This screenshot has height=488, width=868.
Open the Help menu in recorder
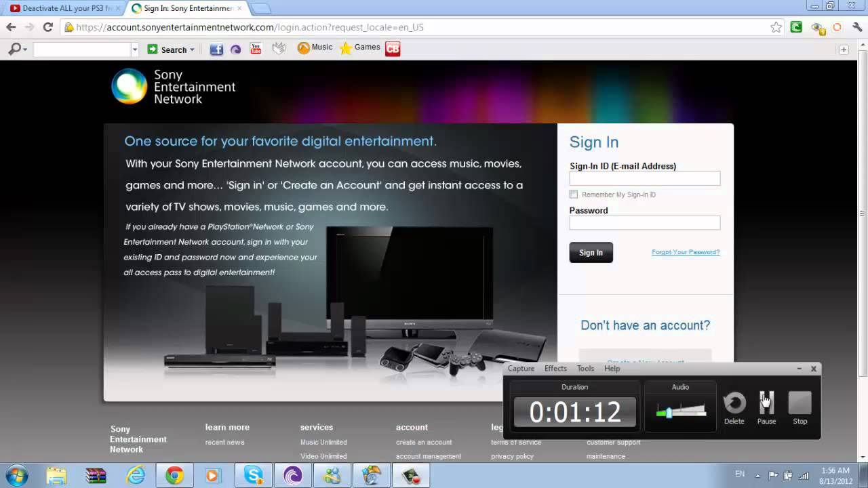pos(612,368)
